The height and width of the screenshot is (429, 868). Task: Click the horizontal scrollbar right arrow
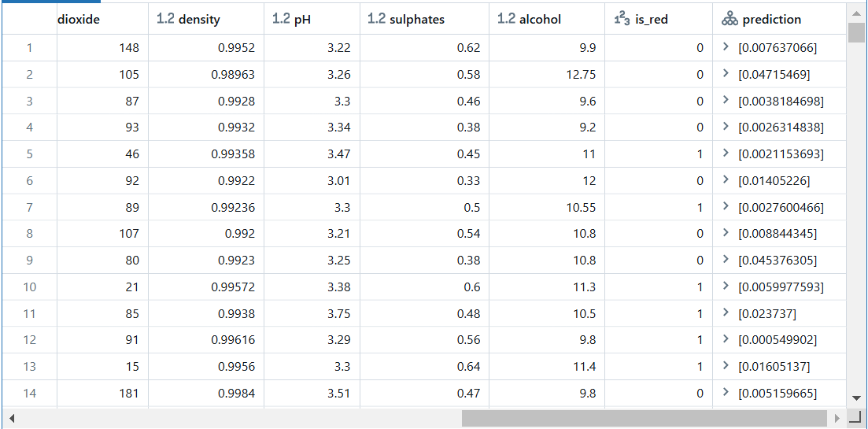[x=837, y=418]
